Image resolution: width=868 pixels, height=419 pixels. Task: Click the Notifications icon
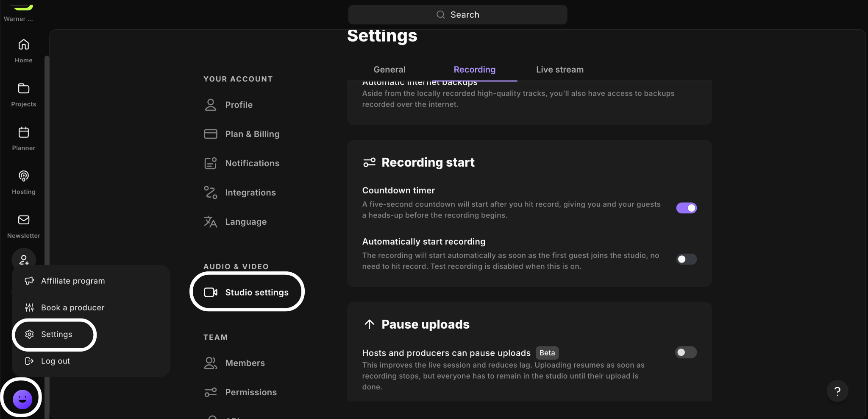[211, 163]
